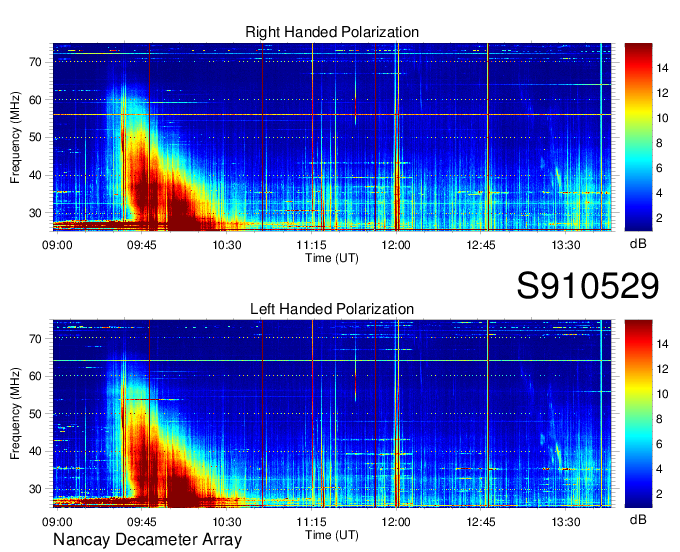Click the 'dB' unit under lower color bar
The width and height of the screenshot is (680, 552).
(x=638, y=520)
